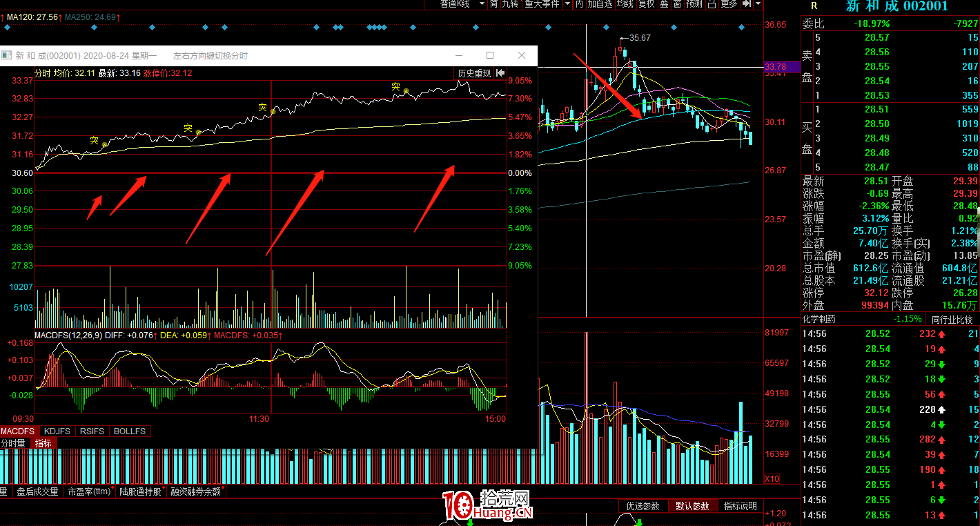This screenshot has height=526, width=980.
Task: Click the 内 toolbar button
Action: coord(579,4)
